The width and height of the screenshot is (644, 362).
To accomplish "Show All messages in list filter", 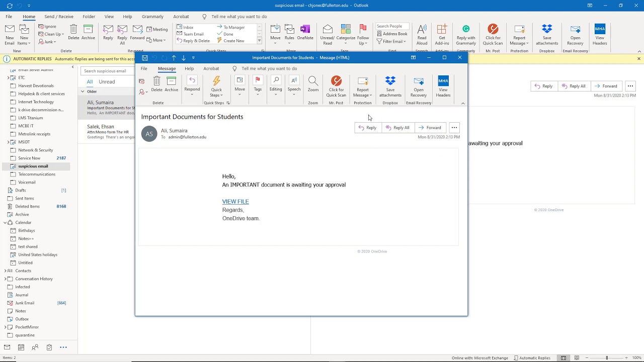I will point(90,81).
